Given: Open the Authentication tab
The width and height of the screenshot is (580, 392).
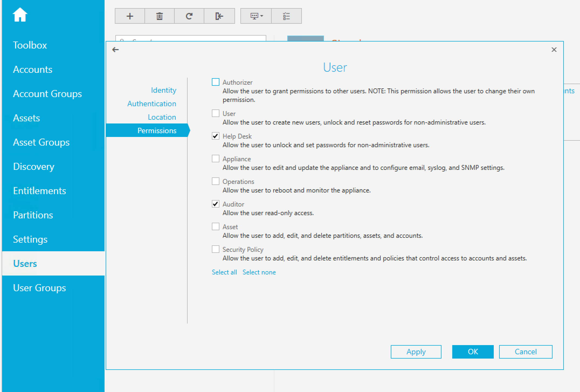Looking at the screenshot, I should pyautogui.click(x=151, y=104).
